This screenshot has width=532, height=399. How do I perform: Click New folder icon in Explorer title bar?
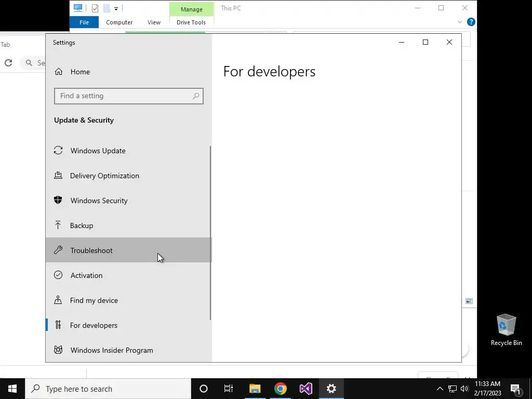coord(107,8)
